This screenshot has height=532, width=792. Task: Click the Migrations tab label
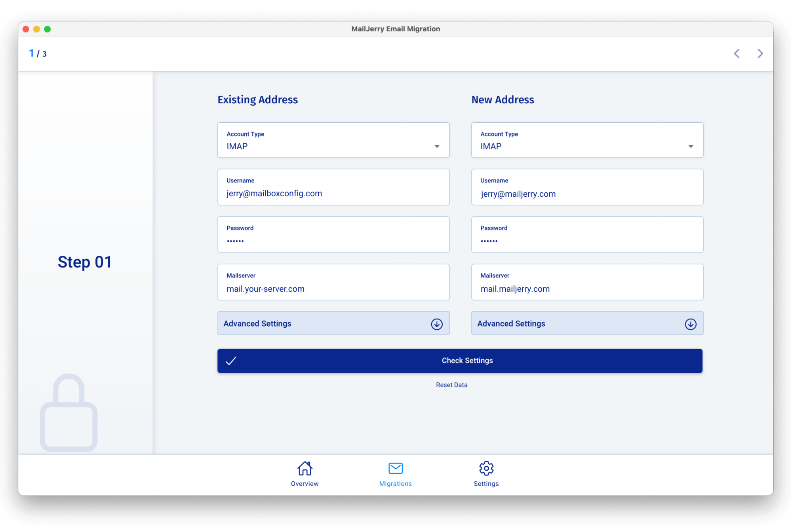(395, 484)
